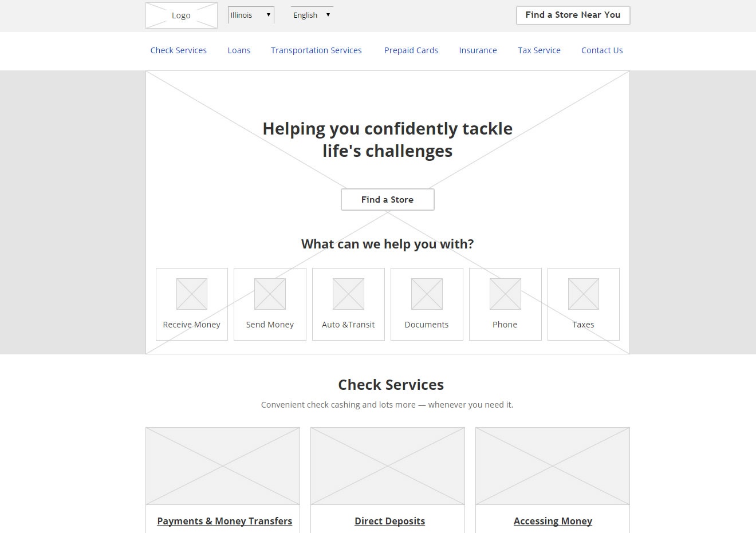
Task: Open the Check Services menu item
Action: pos(178,50)
